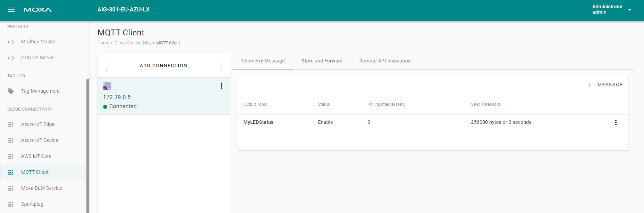
Task: Switch to the Store and Forward tab
Action: point(322,61)
